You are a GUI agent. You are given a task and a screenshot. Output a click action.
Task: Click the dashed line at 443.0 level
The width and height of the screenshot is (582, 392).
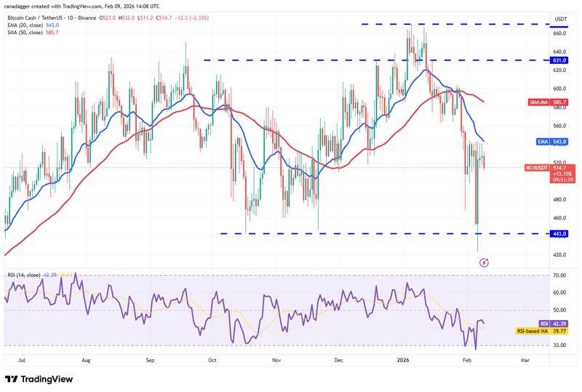[x=364, y=233]
